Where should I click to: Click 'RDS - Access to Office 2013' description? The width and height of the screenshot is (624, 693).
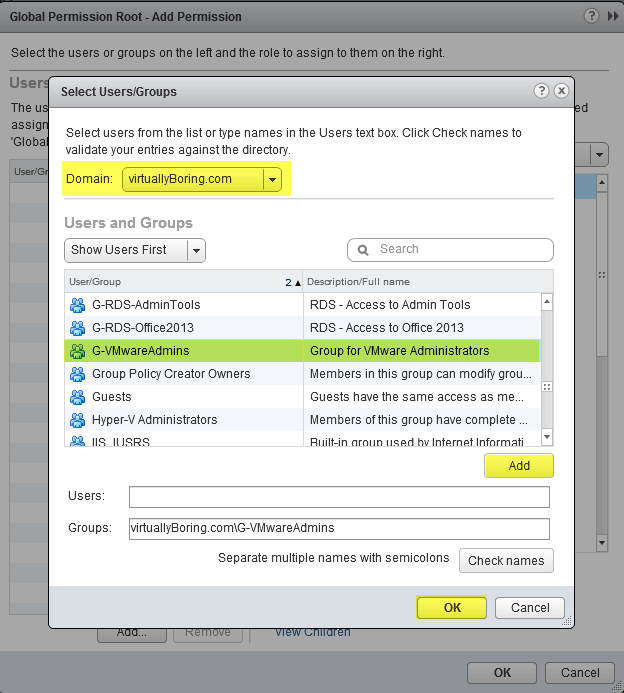pos(387,328)
